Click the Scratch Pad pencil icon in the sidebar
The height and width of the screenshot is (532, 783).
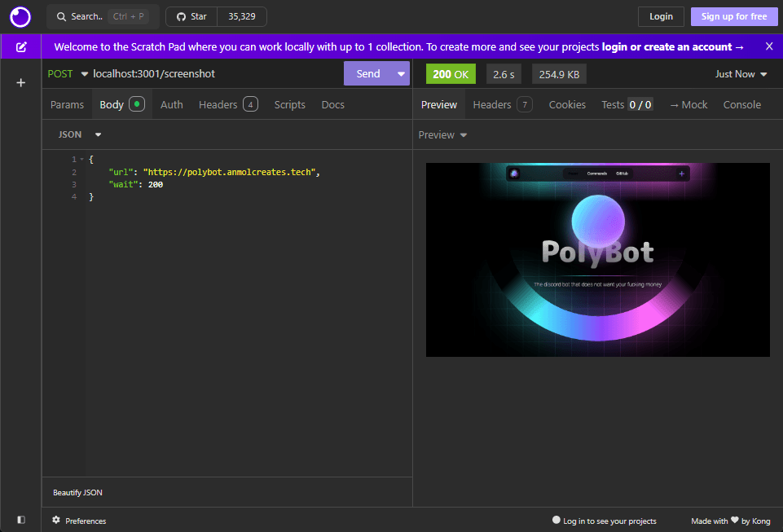20,46
